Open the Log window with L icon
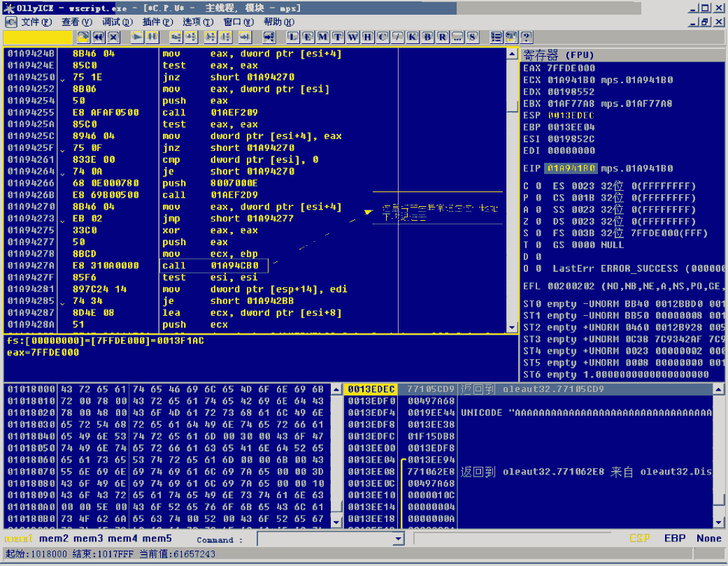The height and width of the screenshot is (566, 728). 292,37
